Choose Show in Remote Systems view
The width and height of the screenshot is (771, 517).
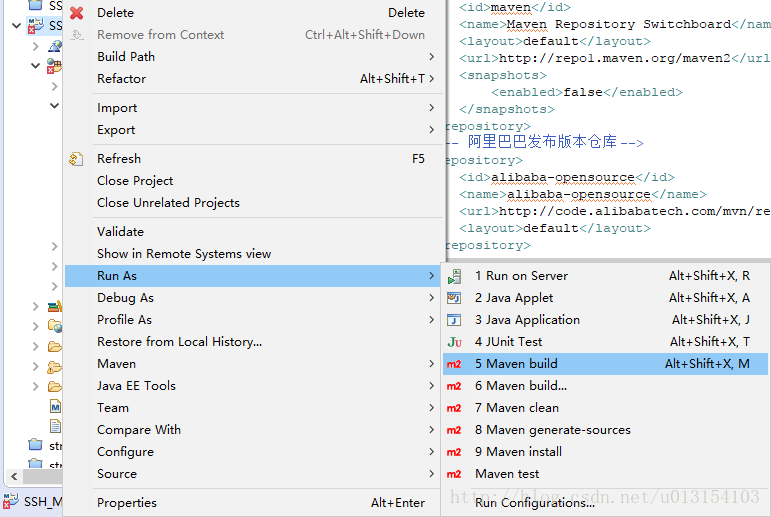[x=254, y=254]
